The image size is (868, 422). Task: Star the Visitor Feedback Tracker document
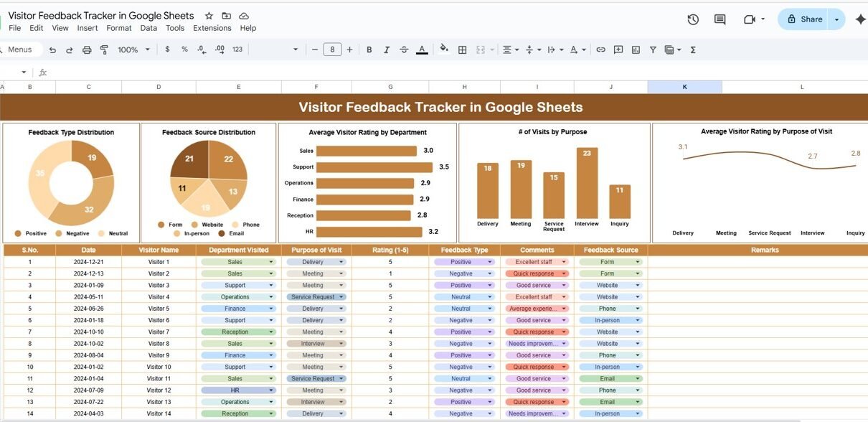point(209,16)
